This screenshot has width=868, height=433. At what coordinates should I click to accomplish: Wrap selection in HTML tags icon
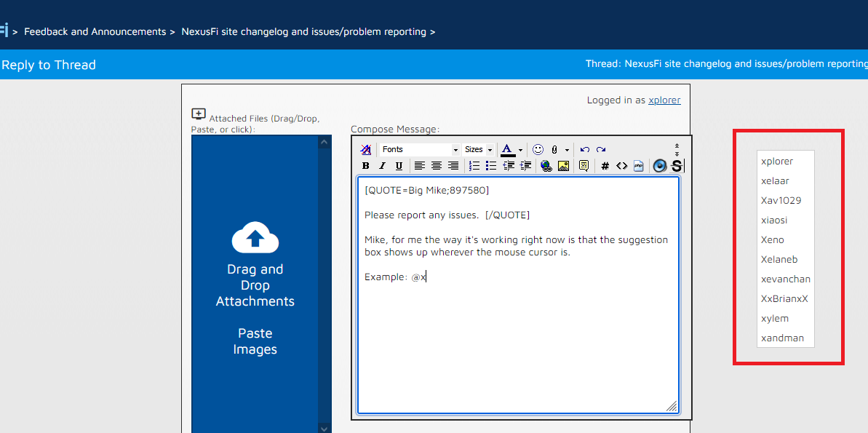621,166
